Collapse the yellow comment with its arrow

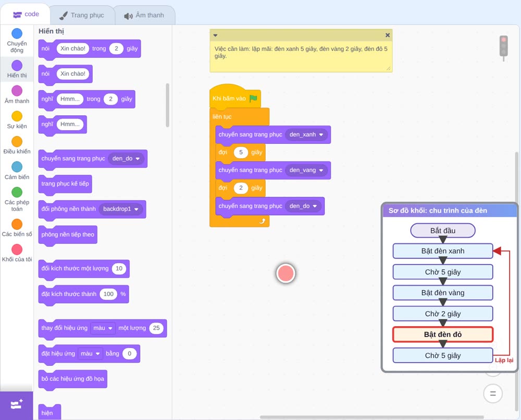point(215,35)
